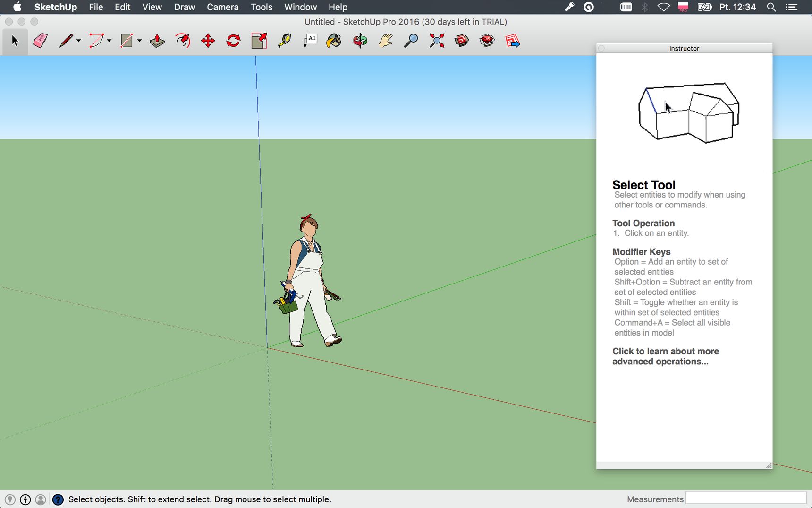Screen dimensions: 812x508
Task: Select the Text label tool
Action: click(310, 41)
